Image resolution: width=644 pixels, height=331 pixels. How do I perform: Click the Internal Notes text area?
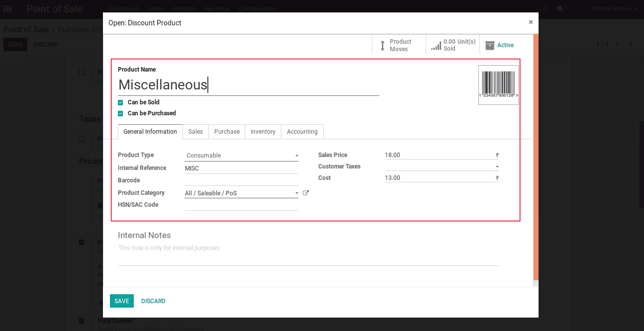click(x=308, y=253)
